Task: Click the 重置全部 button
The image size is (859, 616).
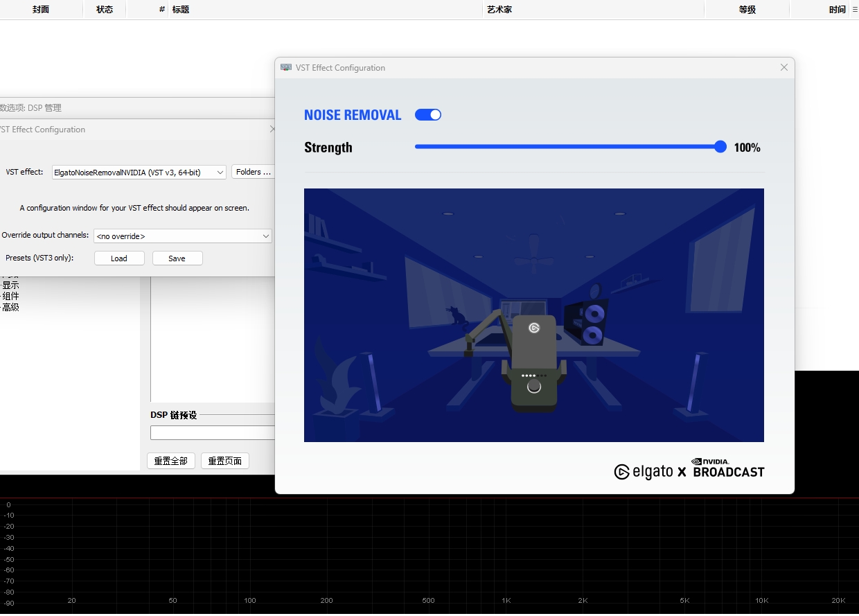Action: 170,461
